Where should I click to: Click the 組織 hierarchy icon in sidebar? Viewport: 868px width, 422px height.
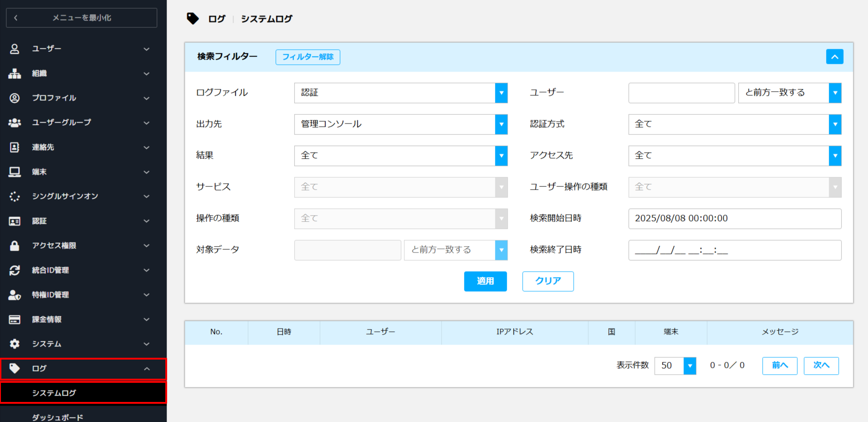tap(15, 73)
